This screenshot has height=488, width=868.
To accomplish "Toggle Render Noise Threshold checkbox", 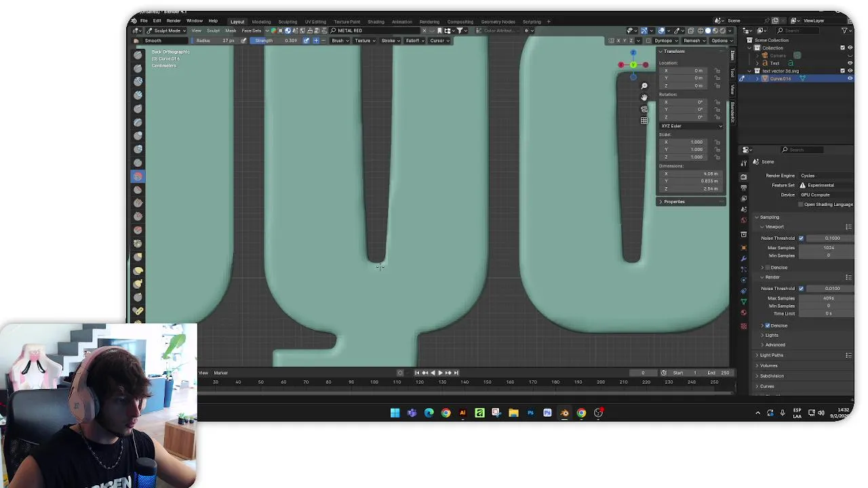I will [801, 289].
